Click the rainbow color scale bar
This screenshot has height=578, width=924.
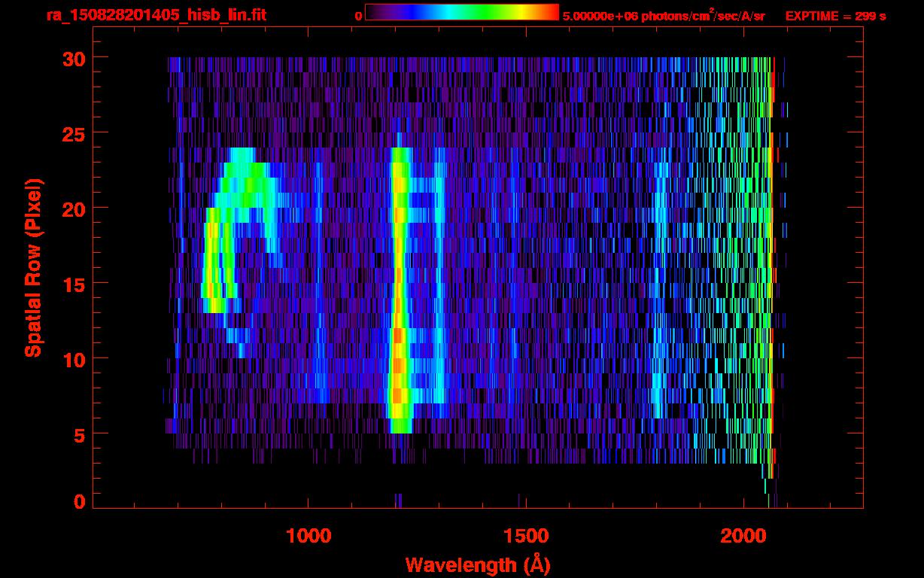click(x=461, y=12)
